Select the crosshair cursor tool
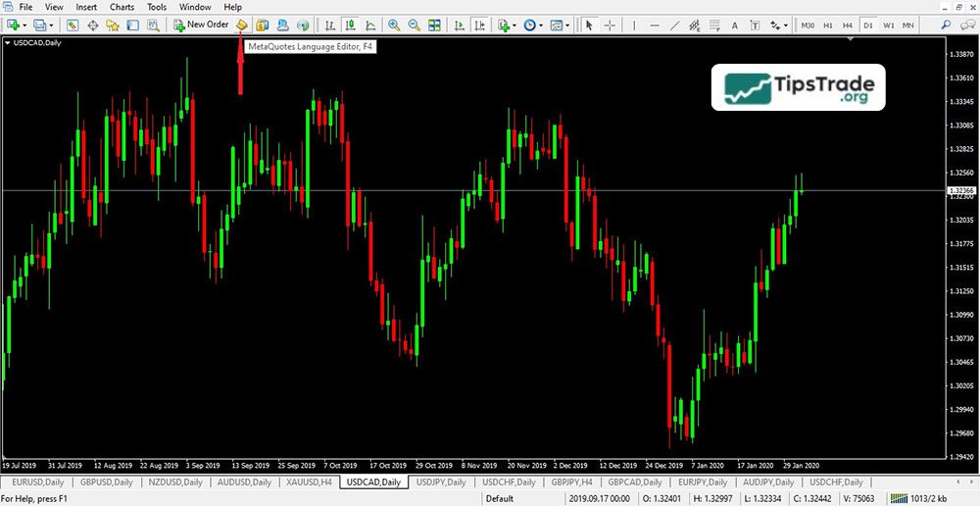Viewport: 980px width, 506px height. click(611, 25)
